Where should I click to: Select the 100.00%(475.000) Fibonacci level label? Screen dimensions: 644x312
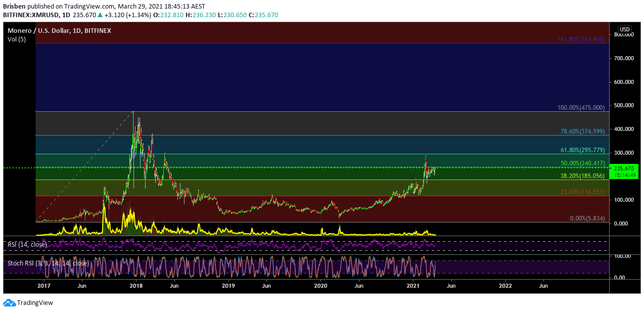[581, 108]
